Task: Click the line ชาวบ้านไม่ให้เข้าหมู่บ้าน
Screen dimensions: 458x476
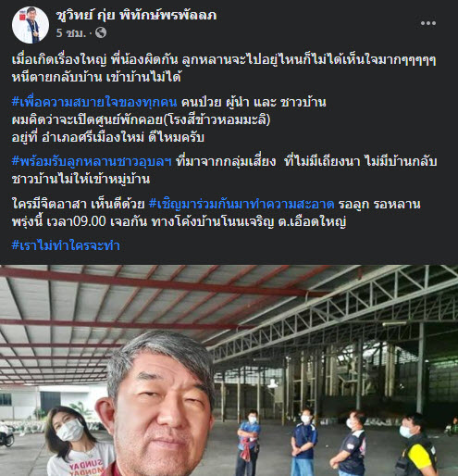Action: 80,179
